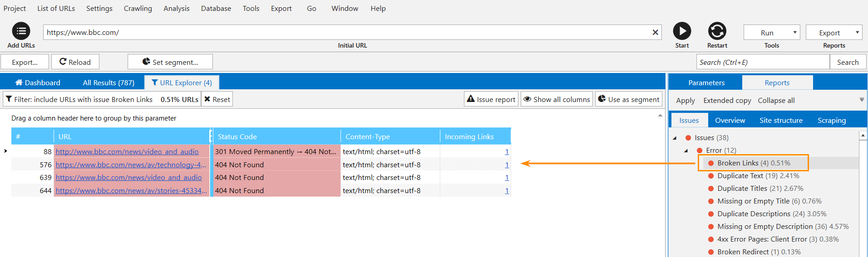Open the Tools menu
This screenshot has width=868, height=257.
click(x=251, y=8)
